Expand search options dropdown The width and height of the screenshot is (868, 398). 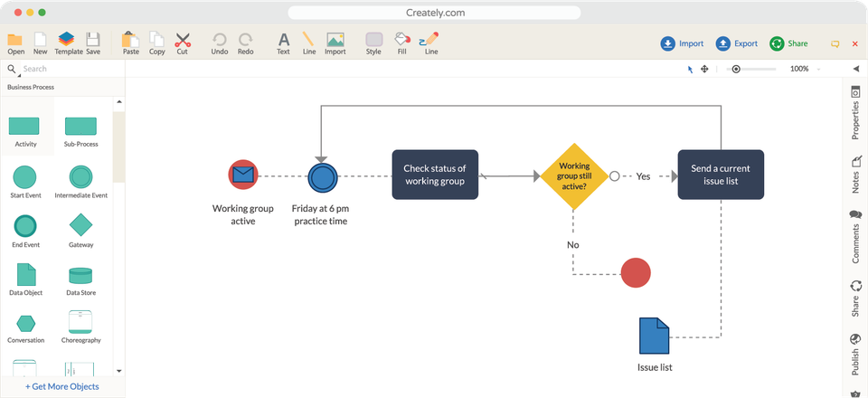pos(19,76)
